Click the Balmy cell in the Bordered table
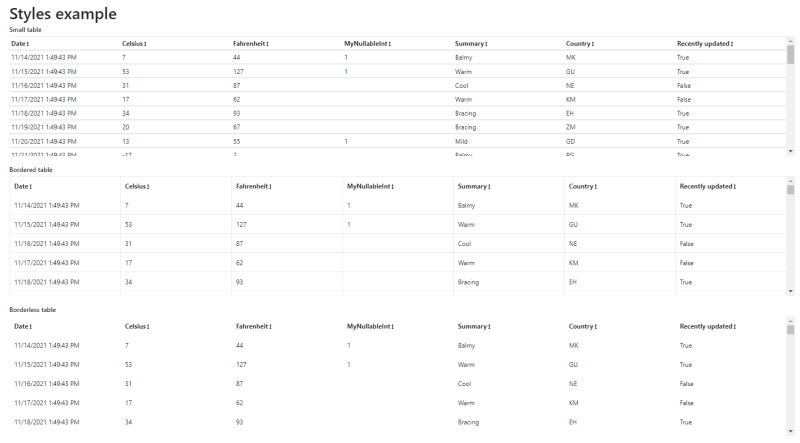 click(466, 206)
